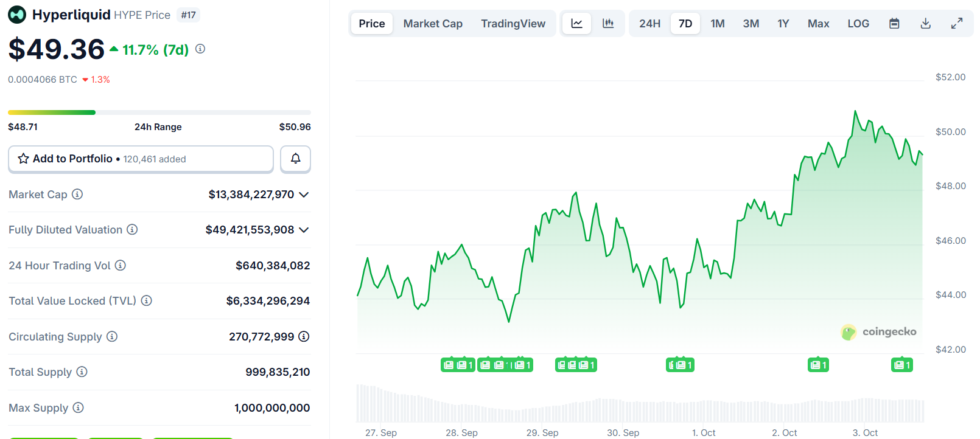This screenshot has height=439, width=980.
Task: Download chart data icon
Action: (x=925, y=24)
